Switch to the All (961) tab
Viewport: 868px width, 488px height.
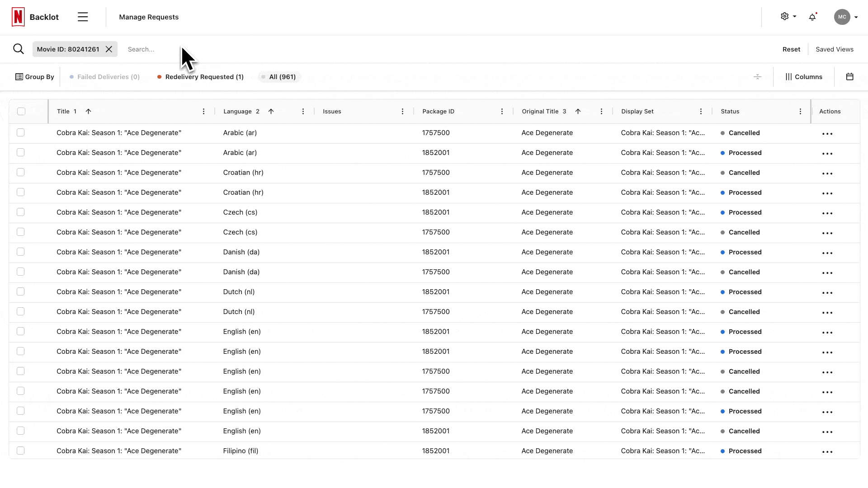[x=279, y=77]
